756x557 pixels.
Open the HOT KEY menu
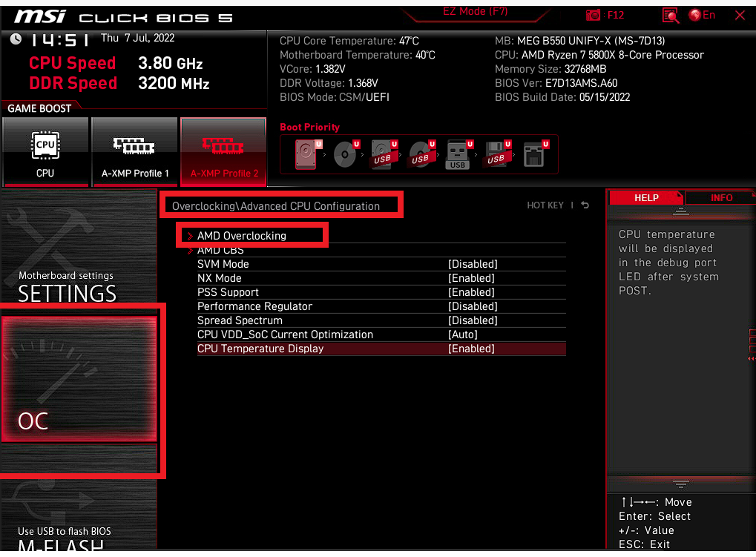coord(545,205)
